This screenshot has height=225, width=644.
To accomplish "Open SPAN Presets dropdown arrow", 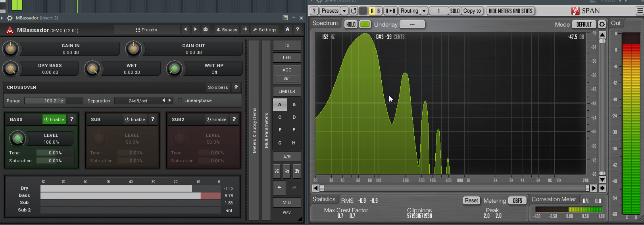I will click(x=344, y=11).
